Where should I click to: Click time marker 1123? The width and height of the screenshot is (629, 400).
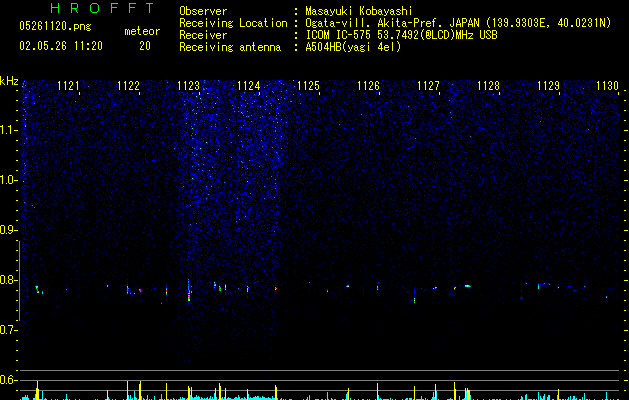click(188, 86)
